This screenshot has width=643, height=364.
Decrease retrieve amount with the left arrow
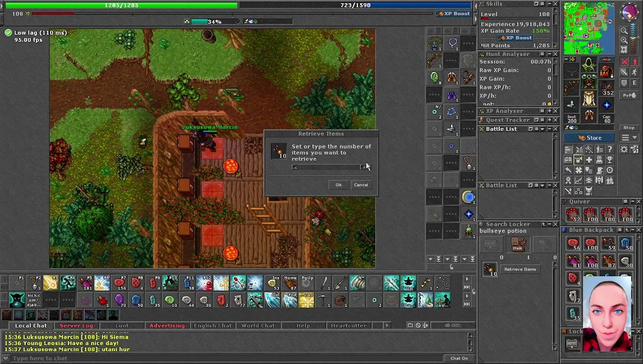click(294, 167)
